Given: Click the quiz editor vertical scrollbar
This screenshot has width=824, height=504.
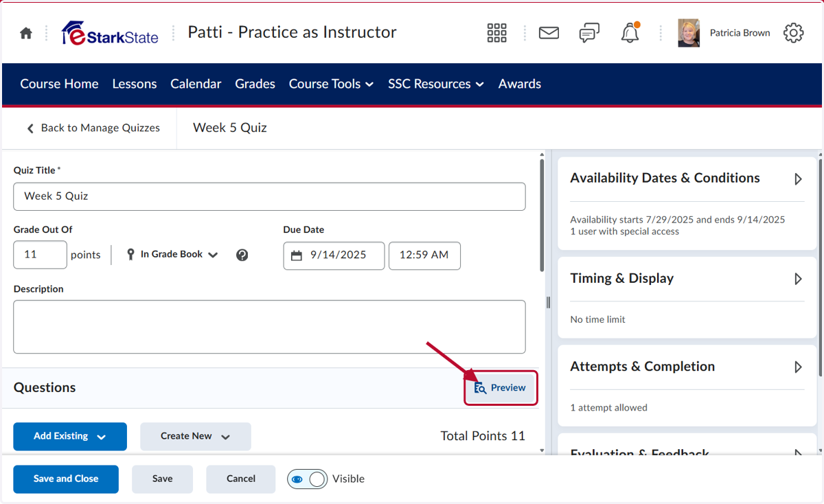Looking at the screenshot, I should (542, 216).
